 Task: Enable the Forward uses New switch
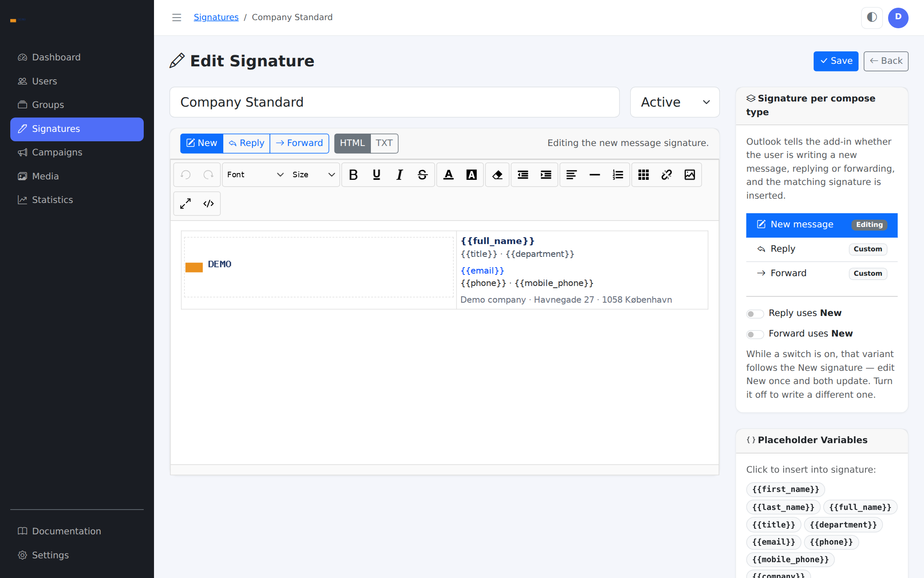(755, 334)
